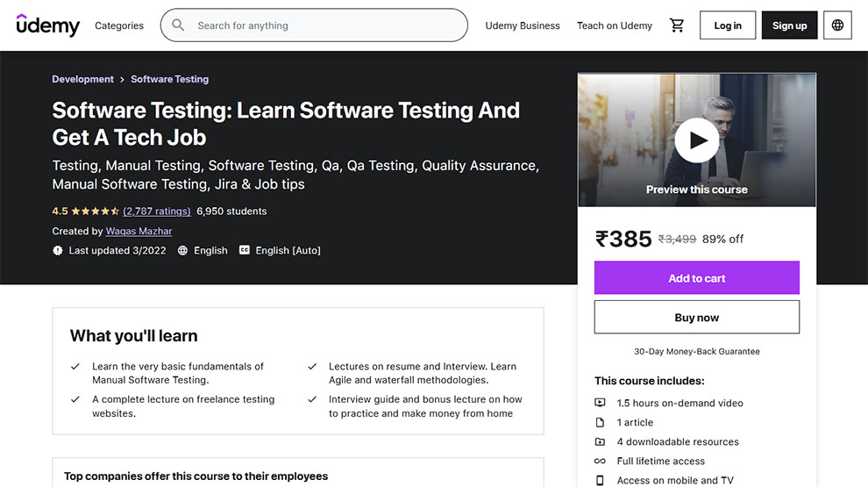The width and height of the screenshot is (868, 487).
Task: Click checkmark beside basic fundamentals item
Action: (x=75, y=366)
